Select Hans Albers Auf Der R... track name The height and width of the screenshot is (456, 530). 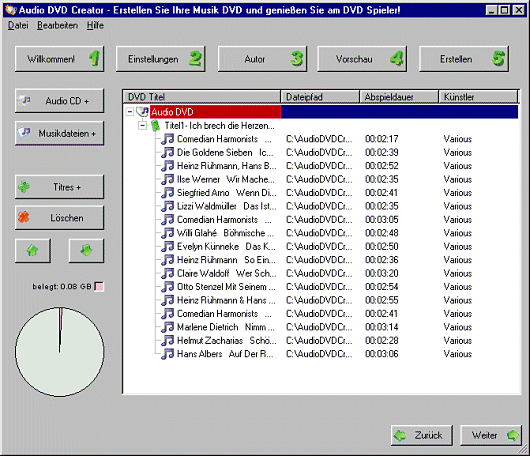pyautogui.click(x=225, y=354)
